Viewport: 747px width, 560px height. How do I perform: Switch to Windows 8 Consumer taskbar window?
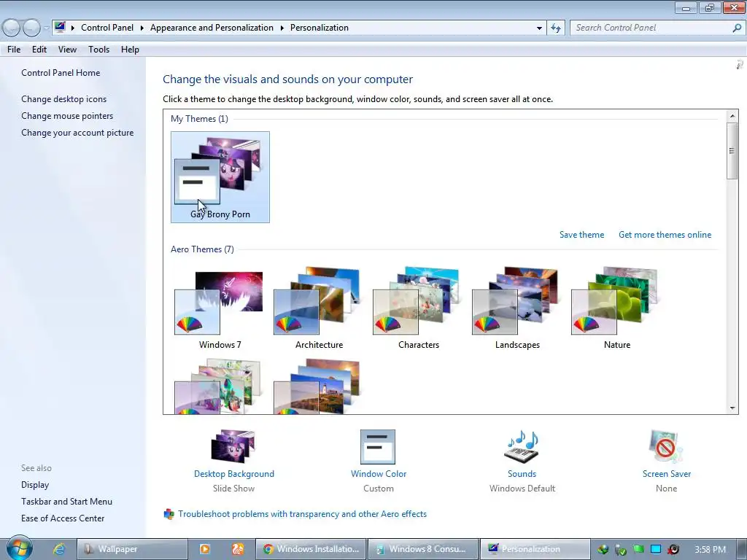[x=423, y=549]
